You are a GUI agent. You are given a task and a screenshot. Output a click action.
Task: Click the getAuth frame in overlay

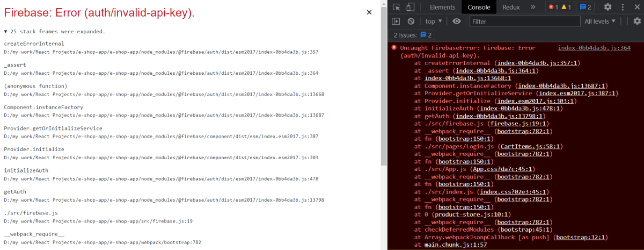16,191
